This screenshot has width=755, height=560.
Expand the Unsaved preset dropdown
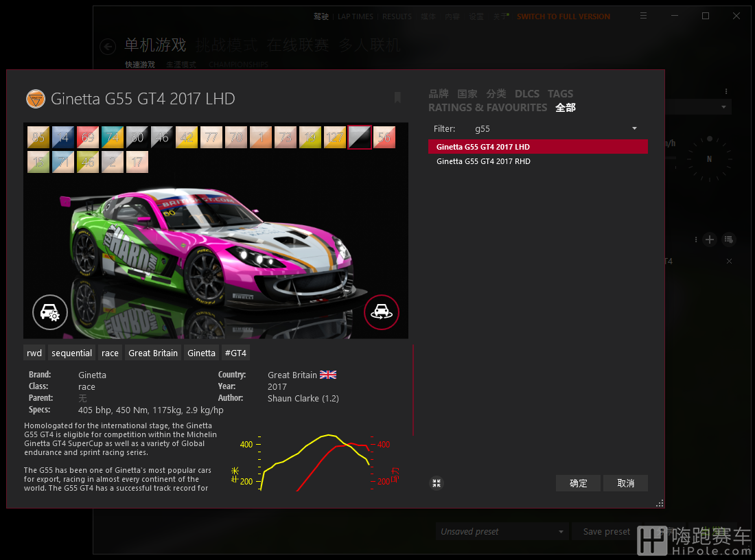502,532
